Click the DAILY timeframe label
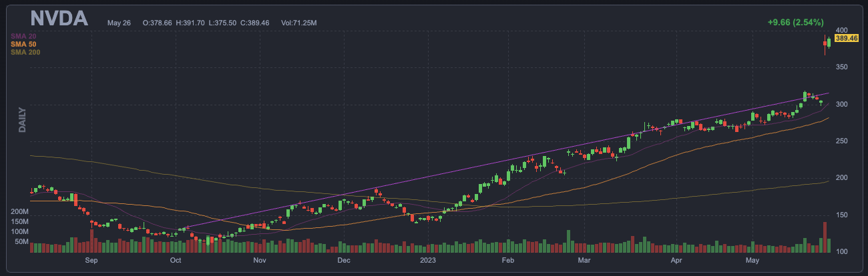Image resolution: width=868 pixels, height=276 pixels. click(22, 120)
